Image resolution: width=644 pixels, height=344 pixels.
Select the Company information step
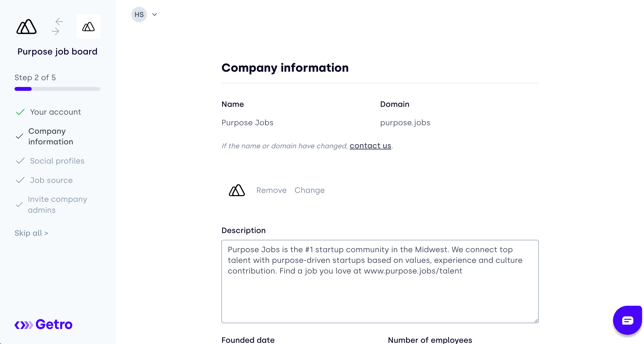click(x=51, y=136)
